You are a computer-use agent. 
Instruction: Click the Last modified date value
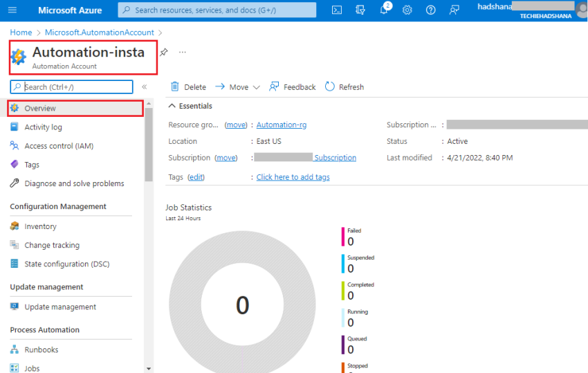click(479, 158)
